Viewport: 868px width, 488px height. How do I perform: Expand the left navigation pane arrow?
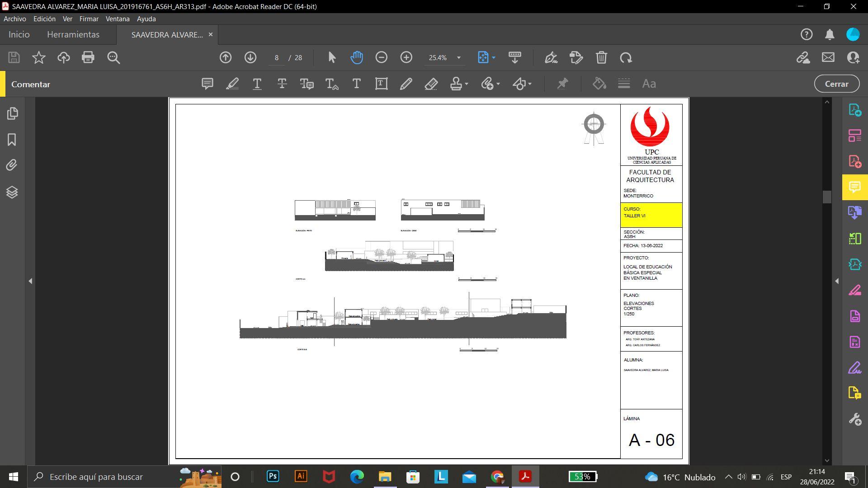click(30, 281)
